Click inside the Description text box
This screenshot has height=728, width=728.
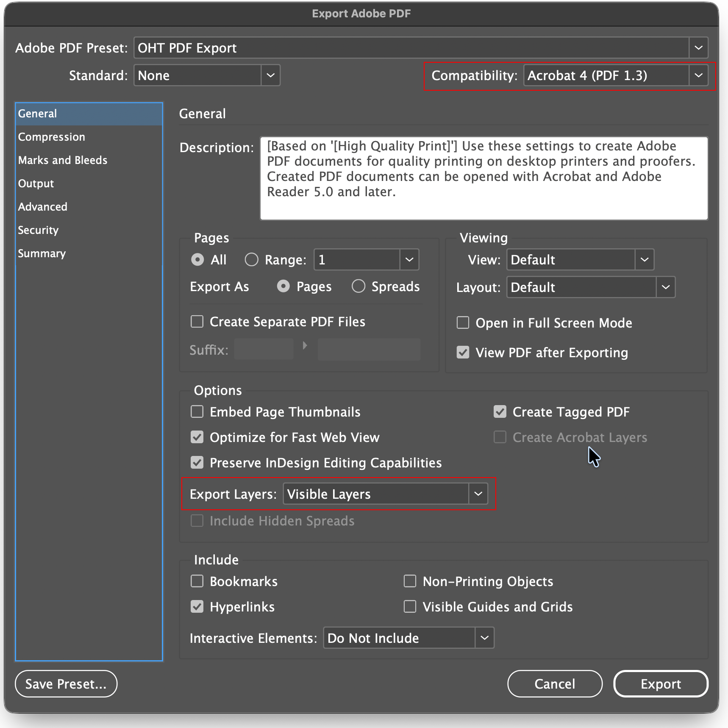click(483, 178)
